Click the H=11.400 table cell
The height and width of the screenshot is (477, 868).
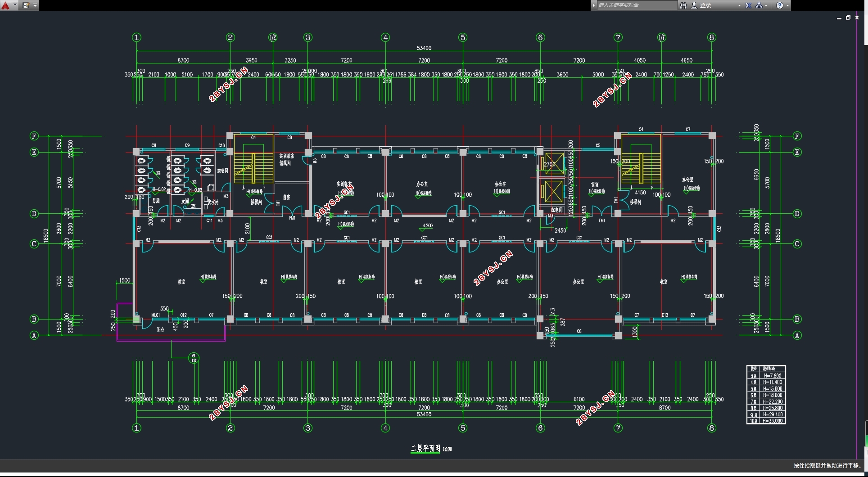point(773,382)
